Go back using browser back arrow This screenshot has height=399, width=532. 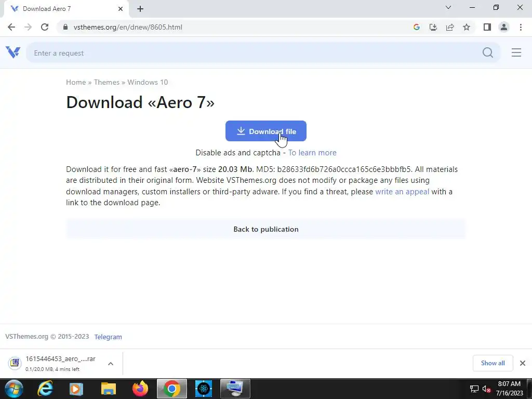point(11,27)
